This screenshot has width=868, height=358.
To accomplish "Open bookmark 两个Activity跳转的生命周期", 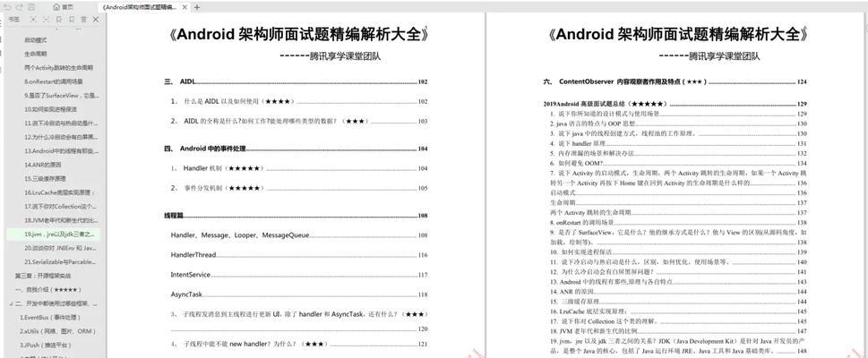I will pyautogui.click(x=59, y=68).
